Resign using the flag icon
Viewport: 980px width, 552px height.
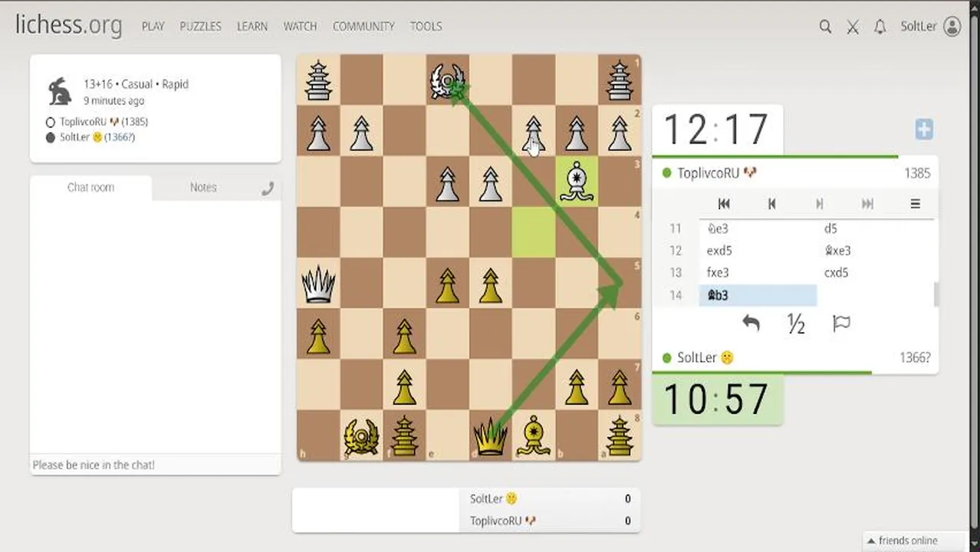[841, 324]
